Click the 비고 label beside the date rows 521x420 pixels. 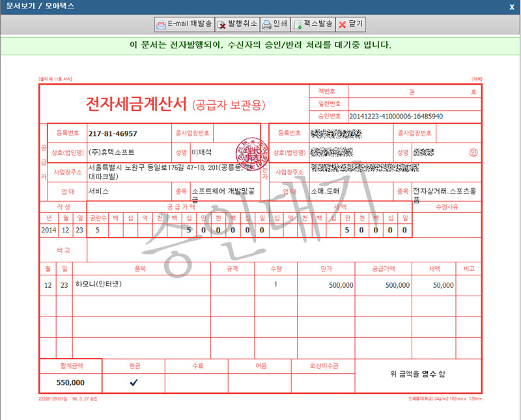click(63, 250)
